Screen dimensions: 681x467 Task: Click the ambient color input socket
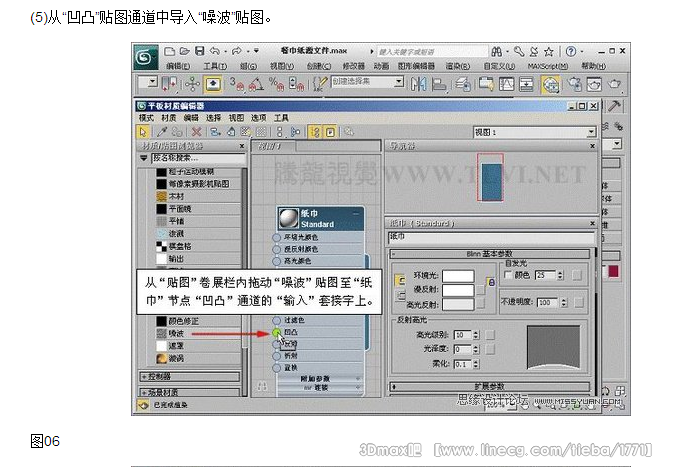(x=276, y=238)
